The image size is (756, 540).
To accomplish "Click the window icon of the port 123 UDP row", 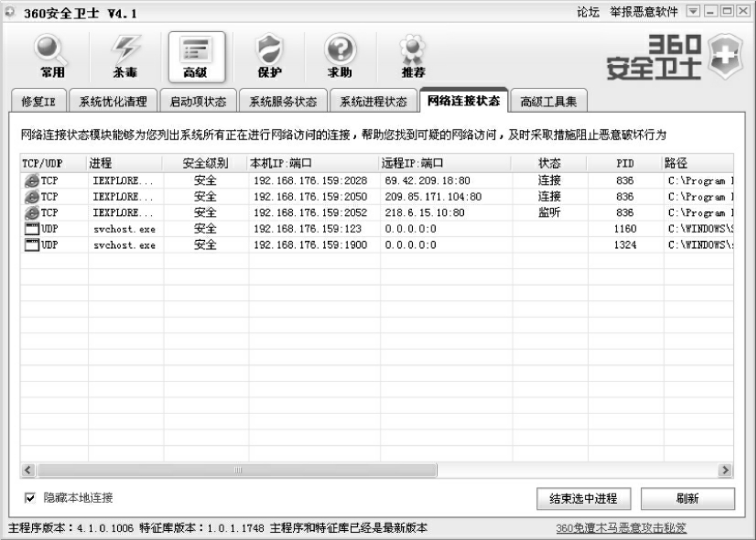I will coord(32,229).
